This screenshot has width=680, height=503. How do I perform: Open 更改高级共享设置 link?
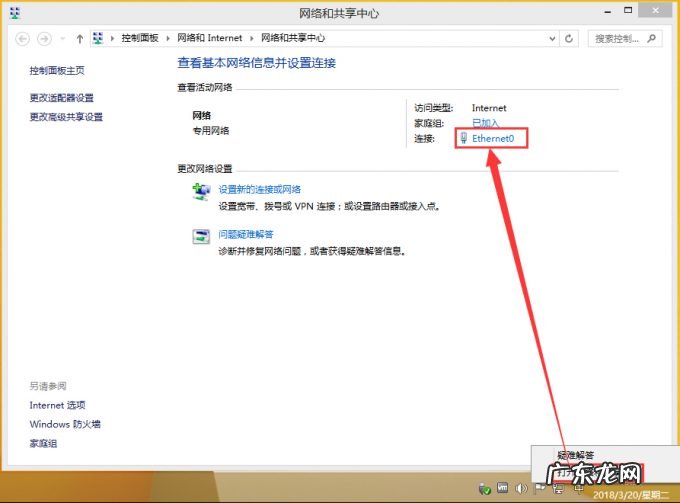tap(66, 117)
